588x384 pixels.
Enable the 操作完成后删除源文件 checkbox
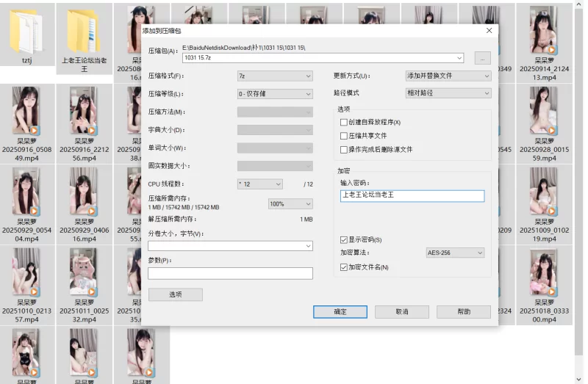343,150
